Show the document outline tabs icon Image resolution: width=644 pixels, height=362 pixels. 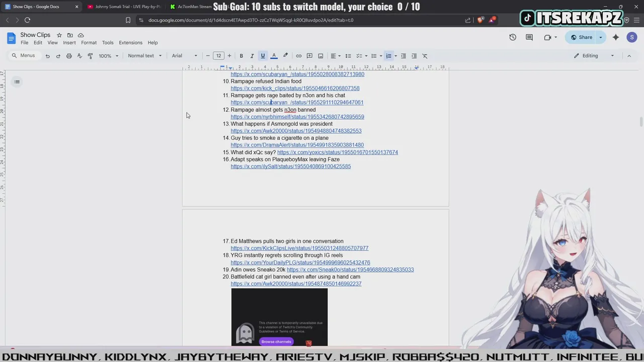click(x=17, y=81)
